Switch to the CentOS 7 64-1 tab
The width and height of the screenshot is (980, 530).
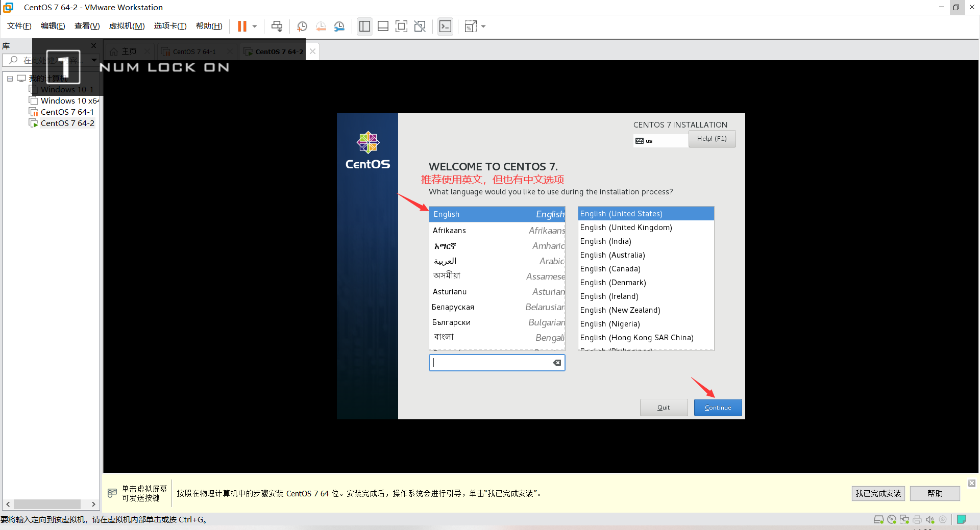pos(194,52)
